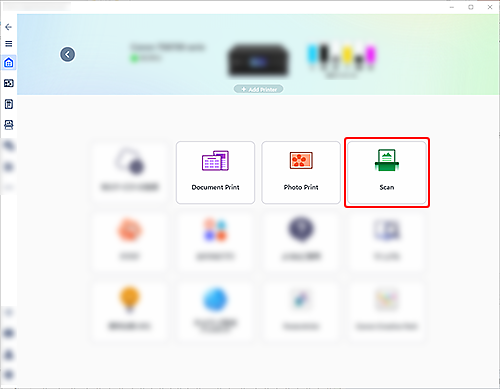Screen dimensions: 500x389
Task: Click the round previous-printer chevron button
Action: click(x=67, y=54)
